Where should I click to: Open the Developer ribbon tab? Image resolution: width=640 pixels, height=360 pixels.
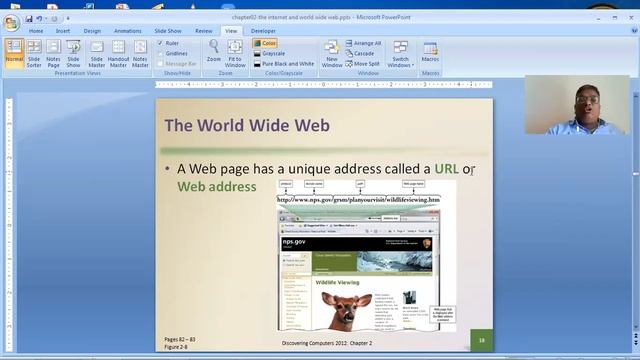(x=263, y=31)
